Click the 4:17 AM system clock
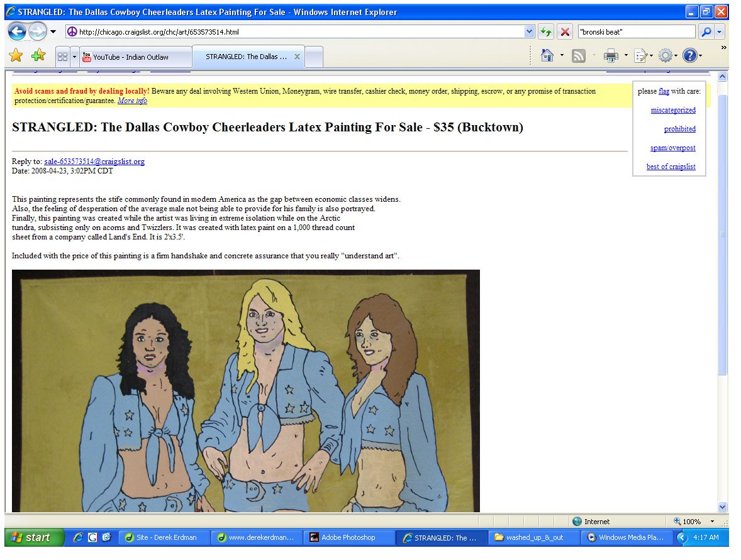The width and height of the screenshot is (741, 560). tap(706, 537)
